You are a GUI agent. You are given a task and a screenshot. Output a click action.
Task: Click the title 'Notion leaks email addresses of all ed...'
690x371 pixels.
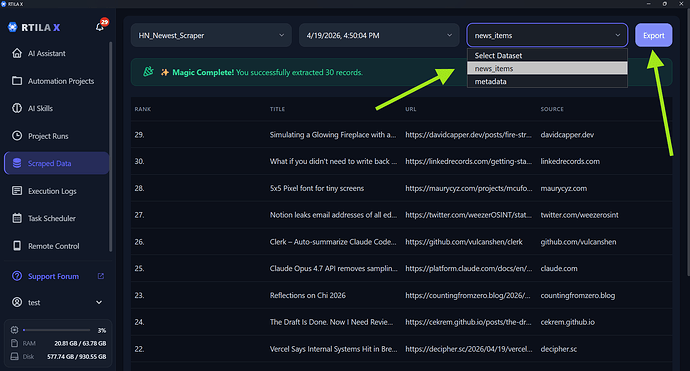pyautogui.click(x=333, y=215)
